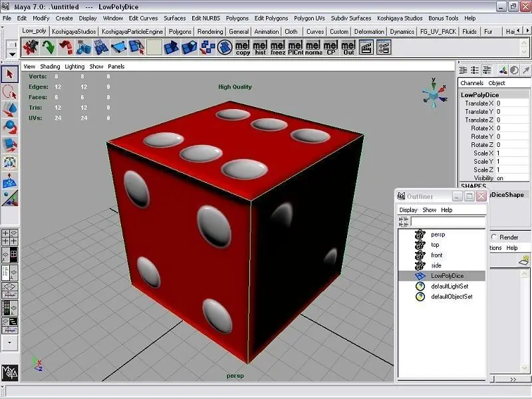Click the LowPolyDice name in Channel Box
This screenshot has height=399, width=532.
[x=479, y=95]
